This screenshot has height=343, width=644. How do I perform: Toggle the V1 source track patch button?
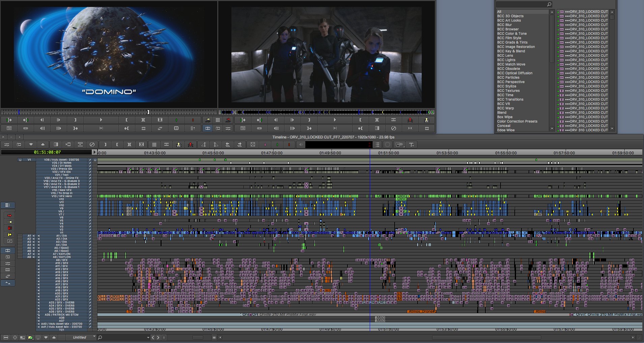[x=29, y=160]
